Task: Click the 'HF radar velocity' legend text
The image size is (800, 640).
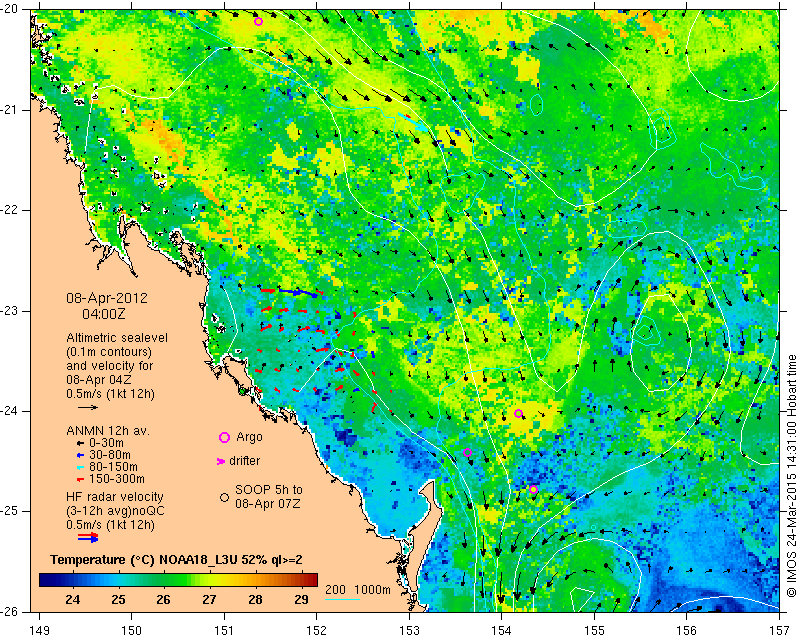Action: (x=115, y=497)
